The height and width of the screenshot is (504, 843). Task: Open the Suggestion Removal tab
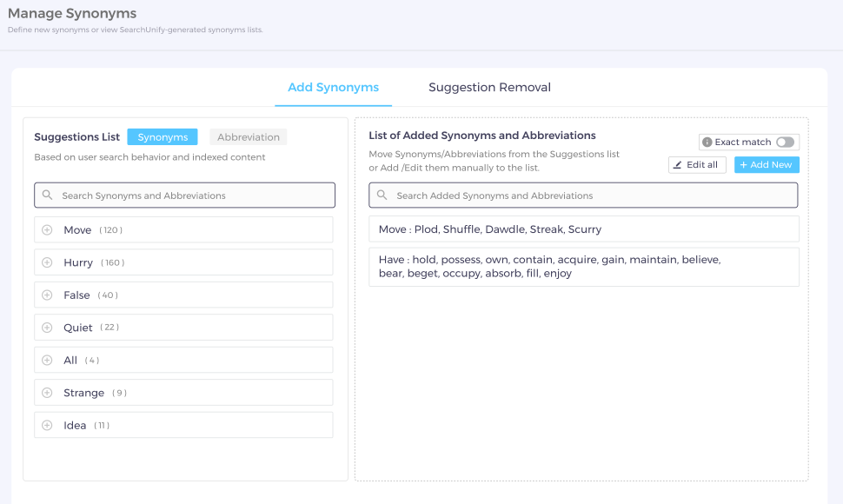[489, 88]
